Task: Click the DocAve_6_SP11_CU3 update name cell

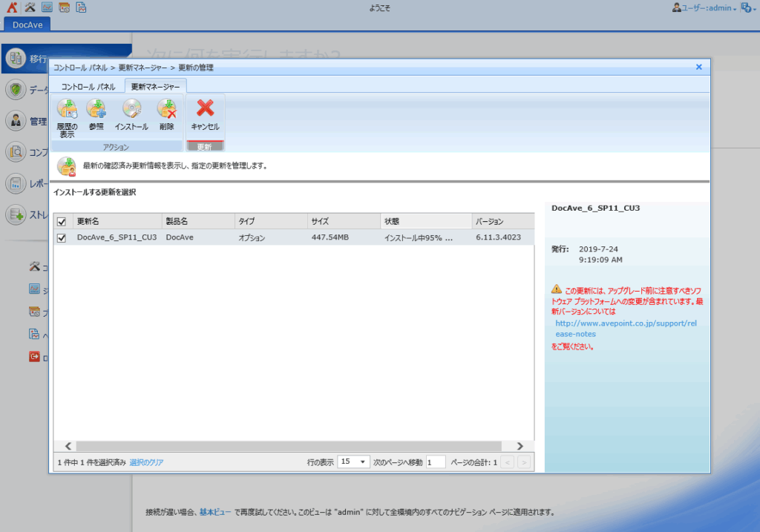Action: [x=117, y=237]
